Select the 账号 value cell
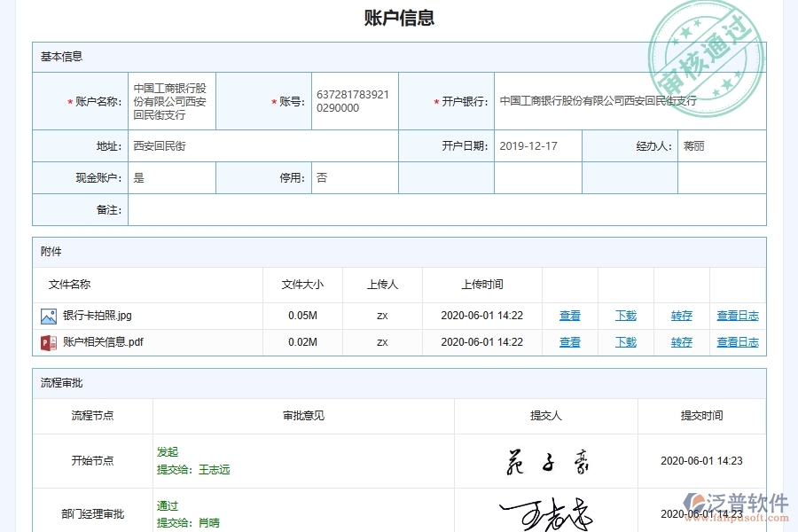The width and height of the screenshot is (798, 532). 354,101
